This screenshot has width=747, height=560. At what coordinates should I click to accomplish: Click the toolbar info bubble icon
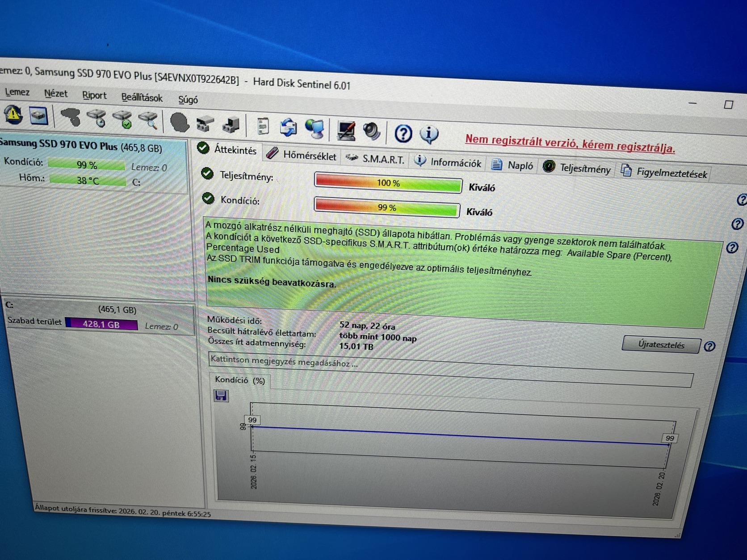(429, 134)
